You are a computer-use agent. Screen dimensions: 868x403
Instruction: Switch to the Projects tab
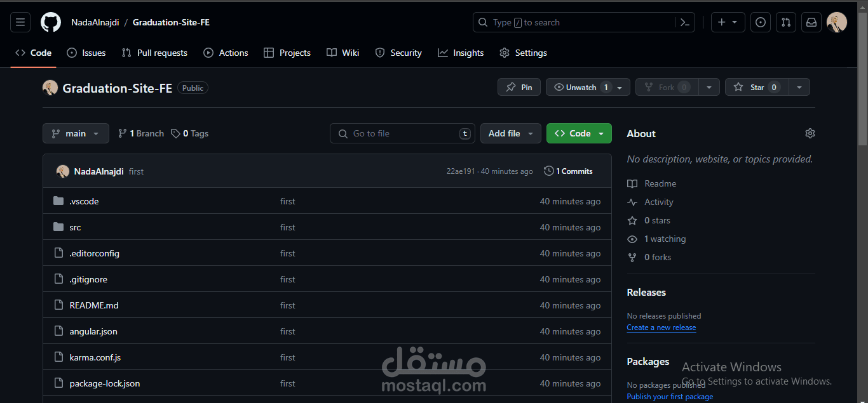click(x=287, y=53)
